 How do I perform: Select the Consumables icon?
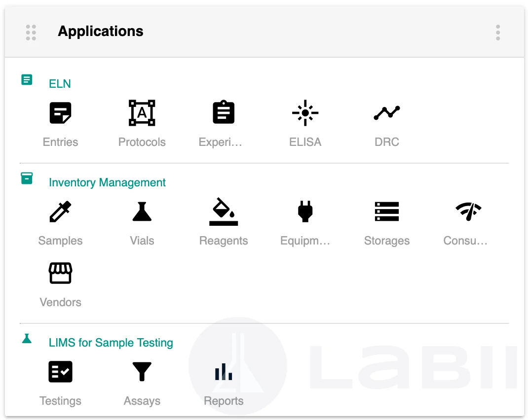[468, 211]
